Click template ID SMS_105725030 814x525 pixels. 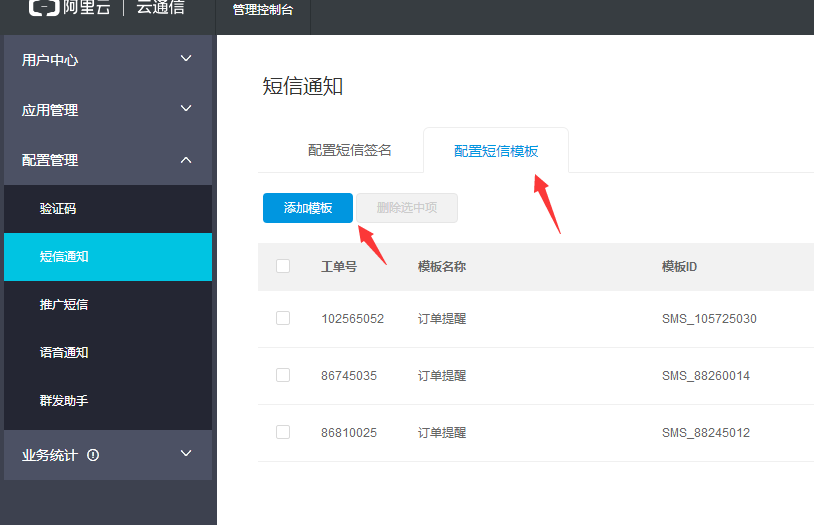coord(709,319)
